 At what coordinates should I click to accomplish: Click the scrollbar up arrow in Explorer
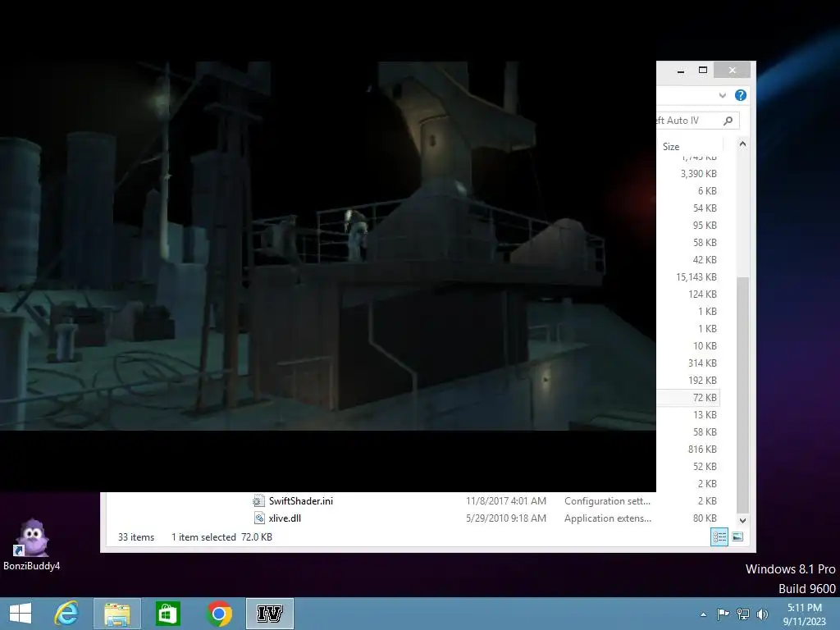click(x=742, y=144)
